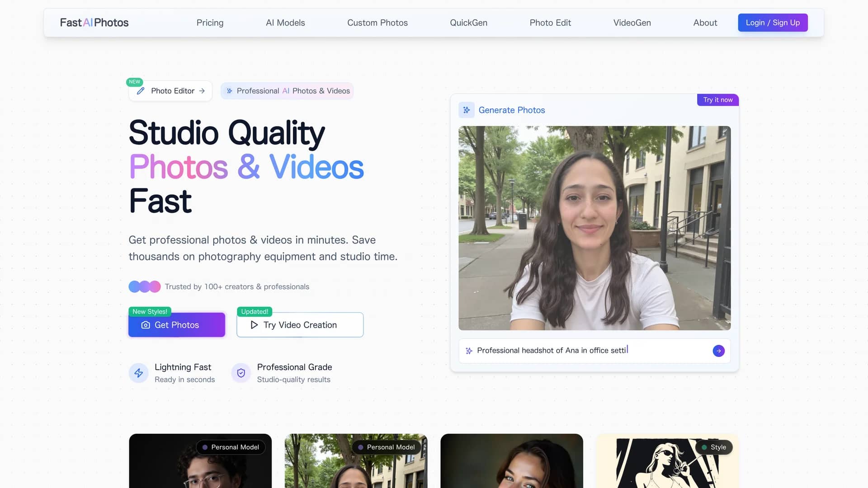Click the camera icon on Get Photos

click(146, 325)
